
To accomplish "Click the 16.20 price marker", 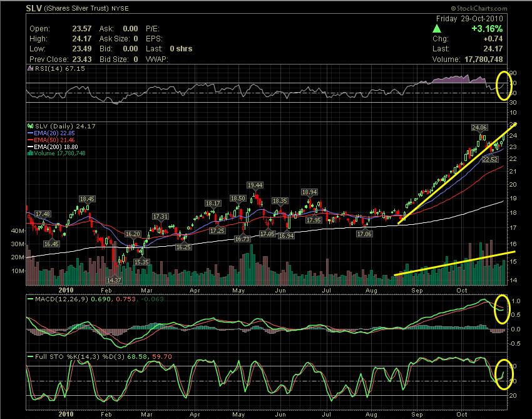I will pos(133,234).
